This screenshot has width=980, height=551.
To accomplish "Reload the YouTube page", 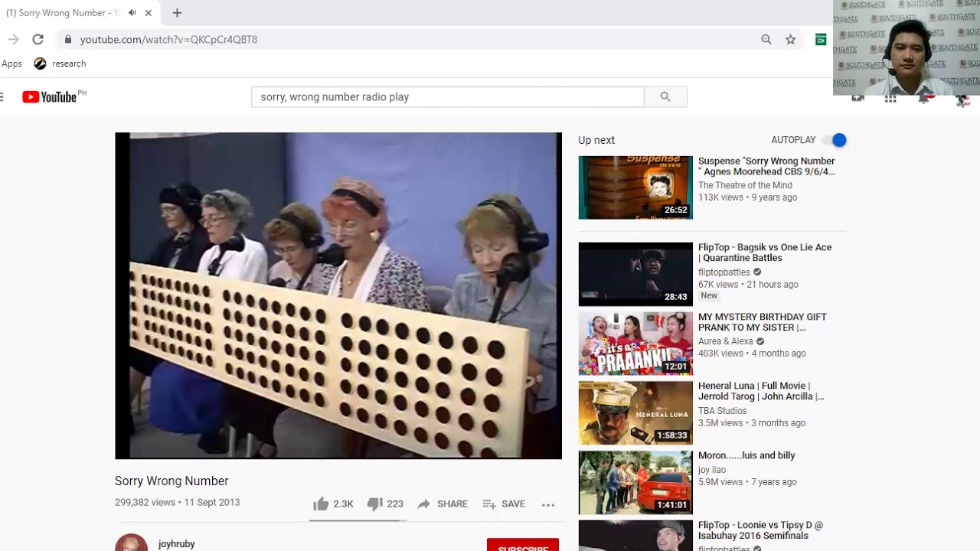I will click(x=38, y=39).
